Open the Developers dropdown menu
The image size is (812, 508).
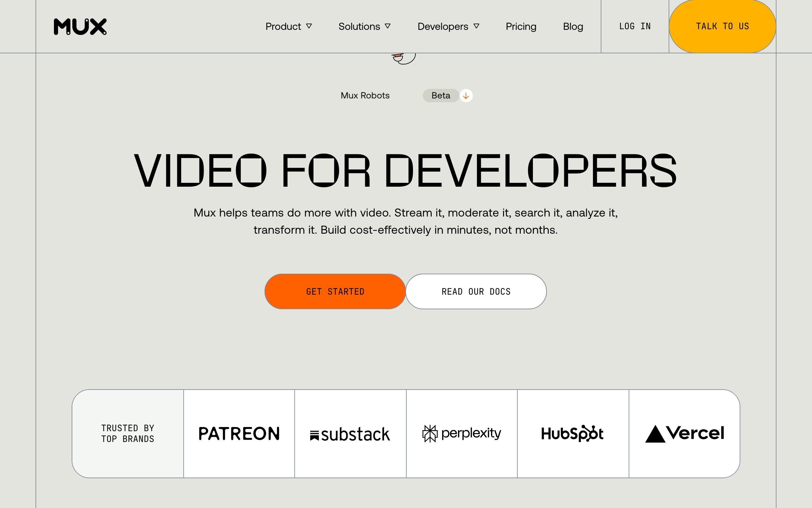[x=448, y=26]
